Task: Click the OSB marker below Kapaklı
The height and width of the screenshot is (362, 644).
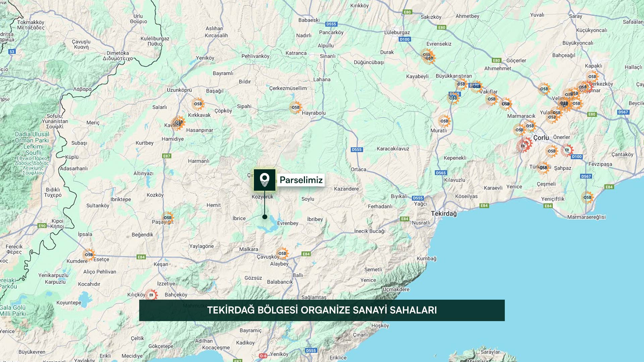Action: pyautogui.click(x=592, y=76)
